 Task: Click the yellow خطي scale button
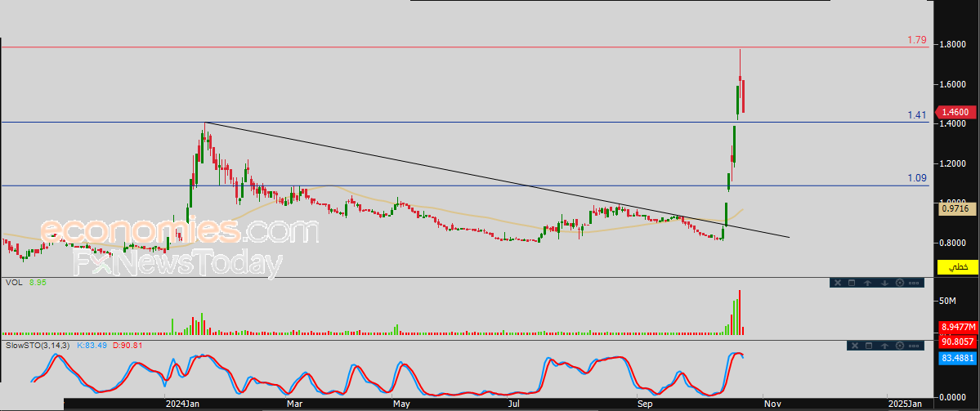click(x=957, y=267)
